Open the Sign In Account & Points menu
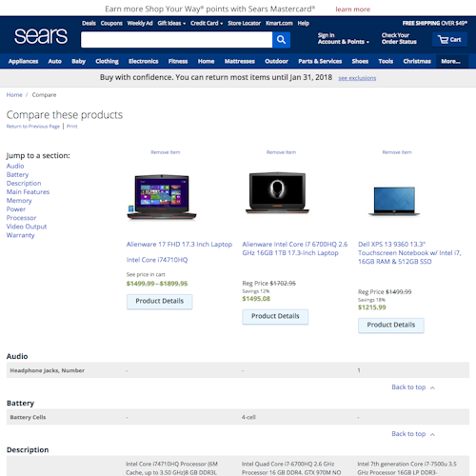The image size is (476, 476). tap(344, 38)
